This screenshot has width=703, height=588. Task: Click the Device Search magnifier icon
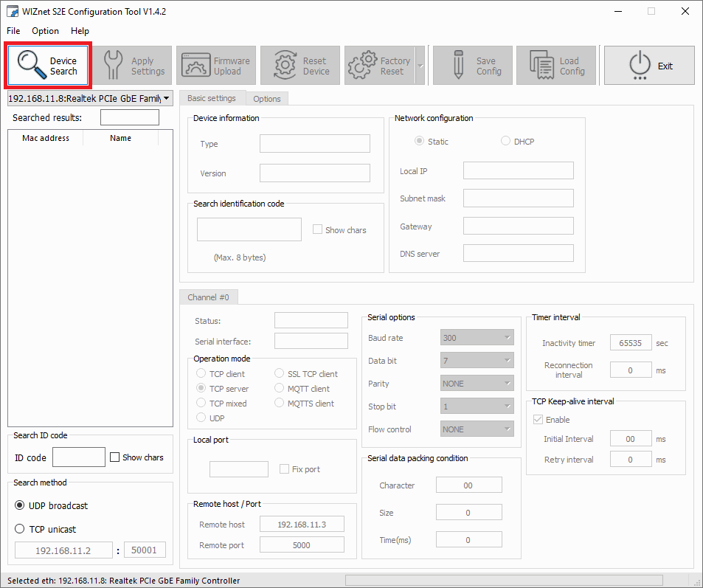click(x=31, y=65)
